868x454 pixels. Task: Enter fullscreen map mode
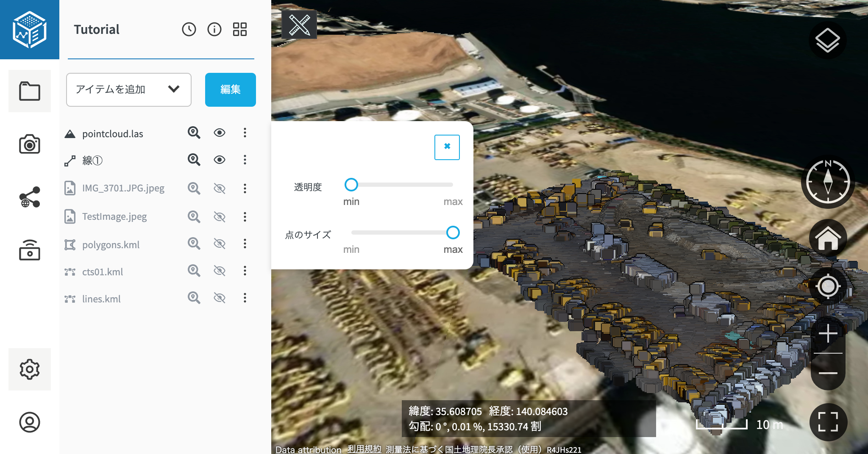828,422
